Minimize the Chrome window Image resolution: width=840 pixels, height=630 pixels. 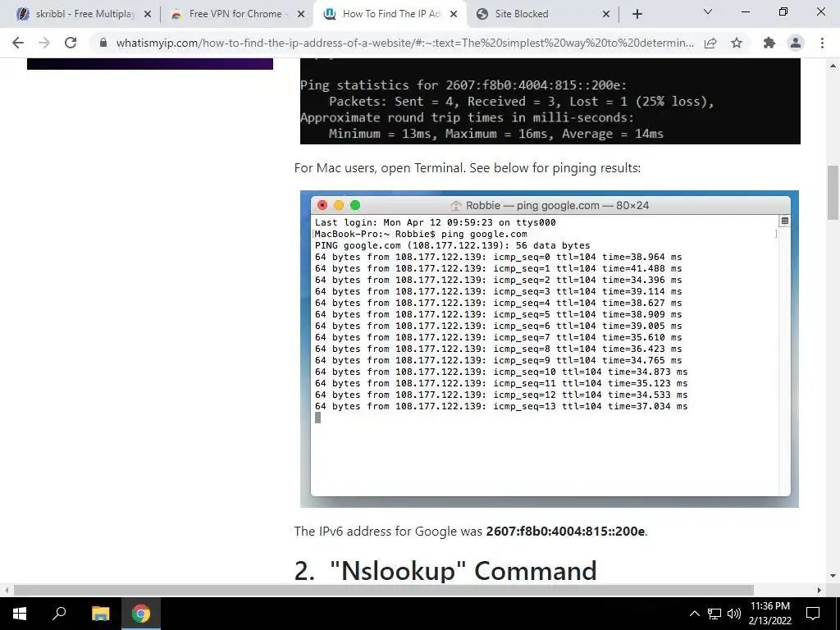[745, 11]
